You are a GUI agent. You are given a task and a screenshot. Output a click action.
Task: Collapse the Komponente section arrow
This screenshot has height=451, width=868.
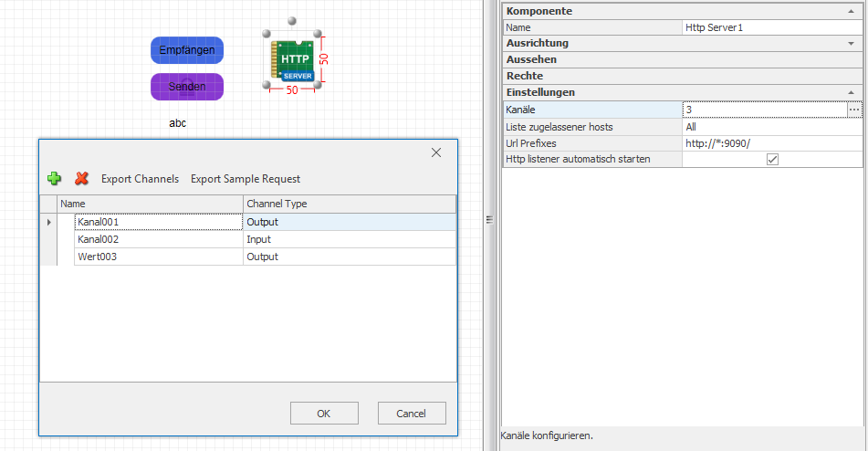[851, 11]
